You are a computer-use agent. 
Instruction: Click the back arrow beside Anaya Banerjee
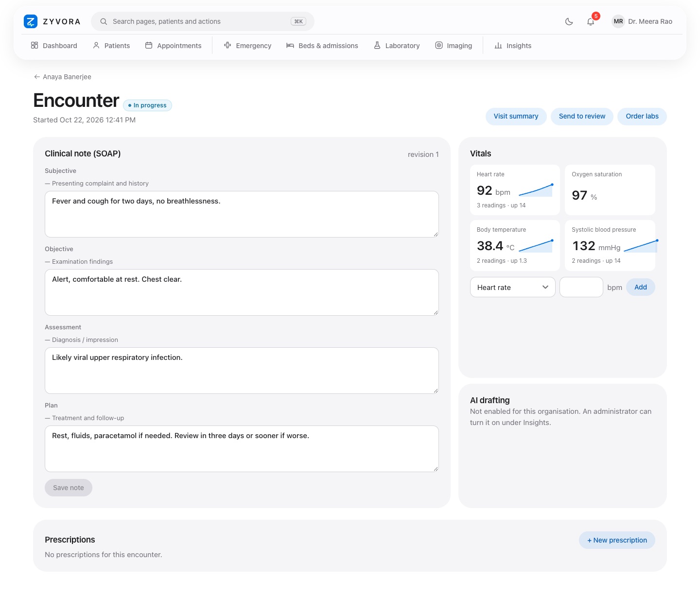(37, 77)
